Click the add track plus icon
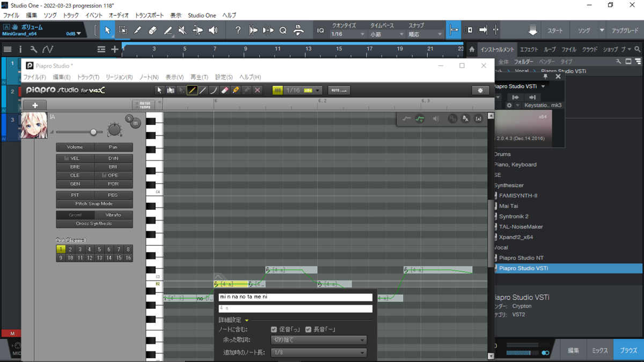The width and height of the screenshot is (644, 362). click(x=114, y=49)
